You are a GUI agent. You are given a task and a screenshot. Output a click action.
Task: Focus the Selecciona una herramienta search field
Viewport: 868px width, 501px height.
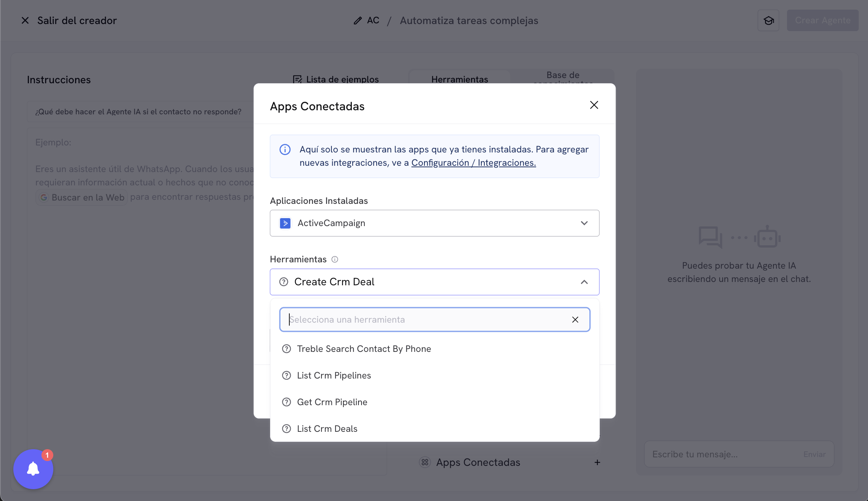pos(434,320)
